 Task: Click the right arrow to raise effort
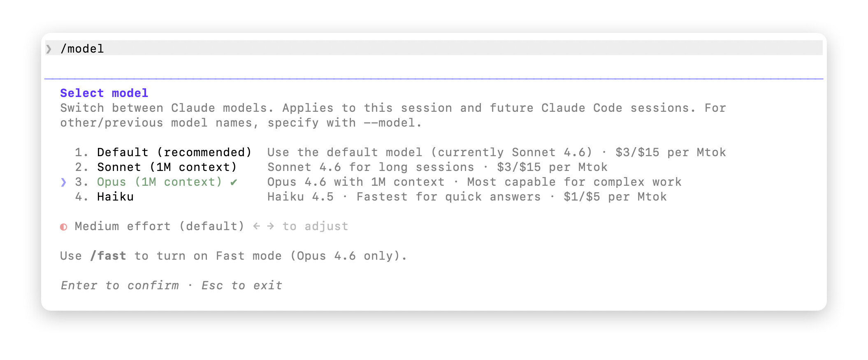(x=270, y=226)
